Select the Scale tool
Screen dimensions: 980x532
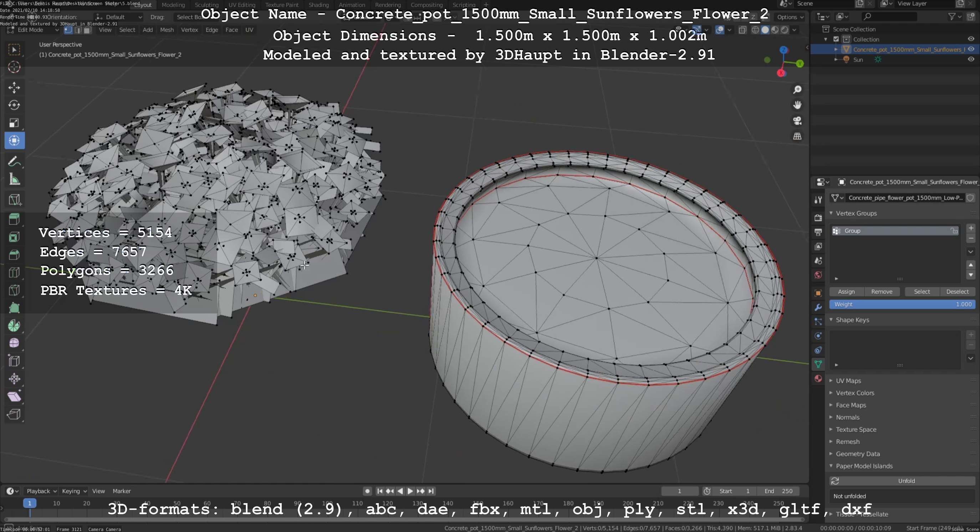[x=14, y=123]
